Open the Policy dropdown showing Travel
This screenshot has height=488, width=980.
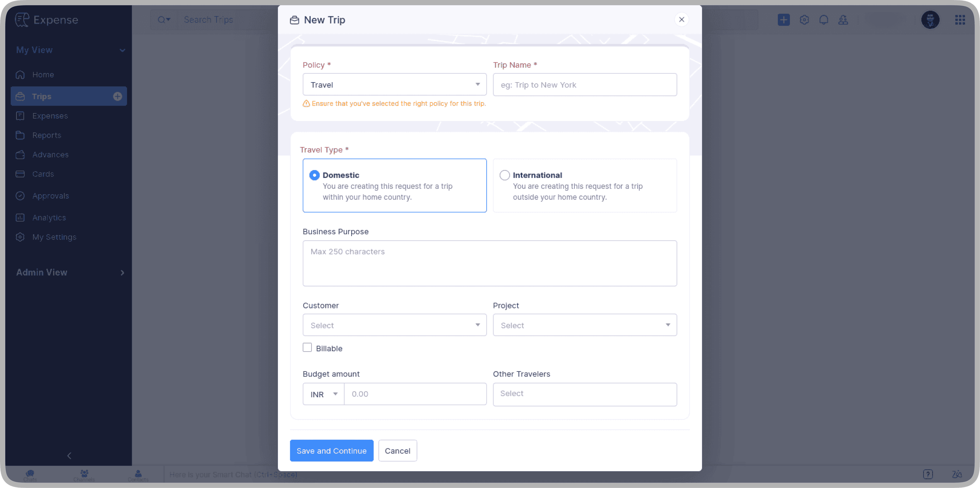395,84
